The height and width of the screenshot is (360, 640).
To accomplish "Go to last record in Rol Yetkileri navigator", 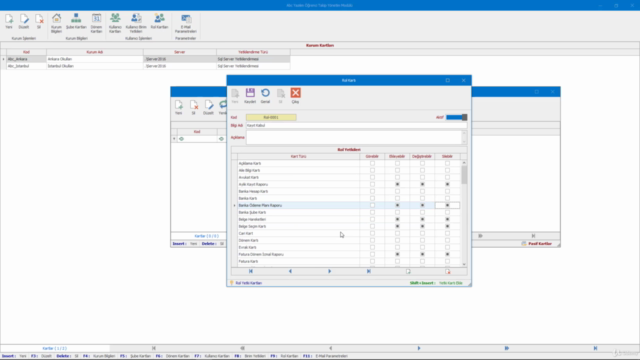I will 369,271.
